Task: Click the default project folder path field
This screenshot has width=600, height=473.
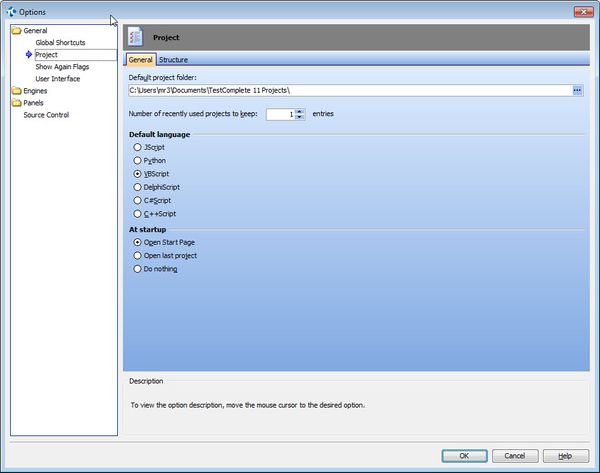Action: coord(348,90)
